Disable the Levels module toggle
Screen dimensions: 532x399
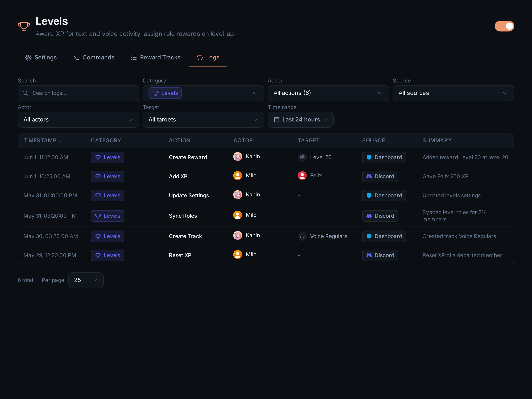[x=504, y=26]
